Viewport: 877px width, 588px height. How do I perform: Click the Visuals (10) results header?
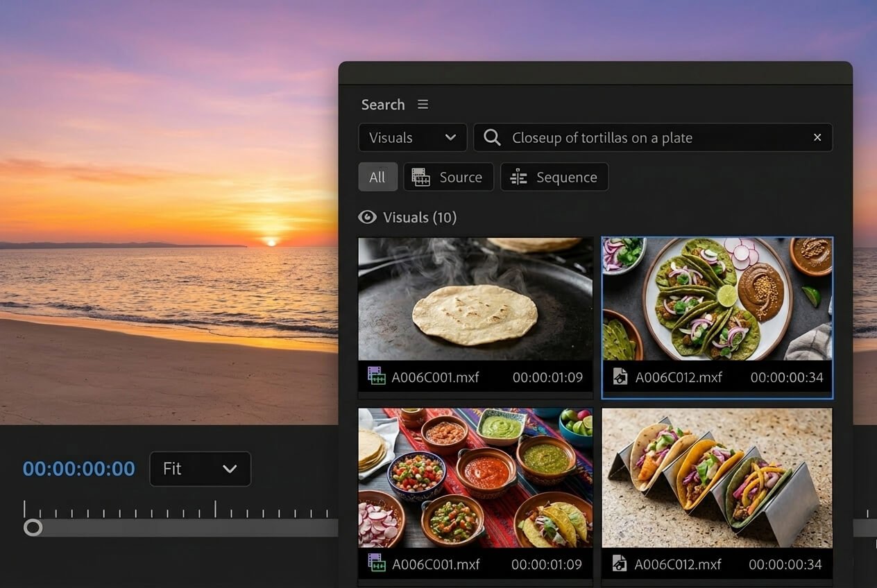click(420, 217)
